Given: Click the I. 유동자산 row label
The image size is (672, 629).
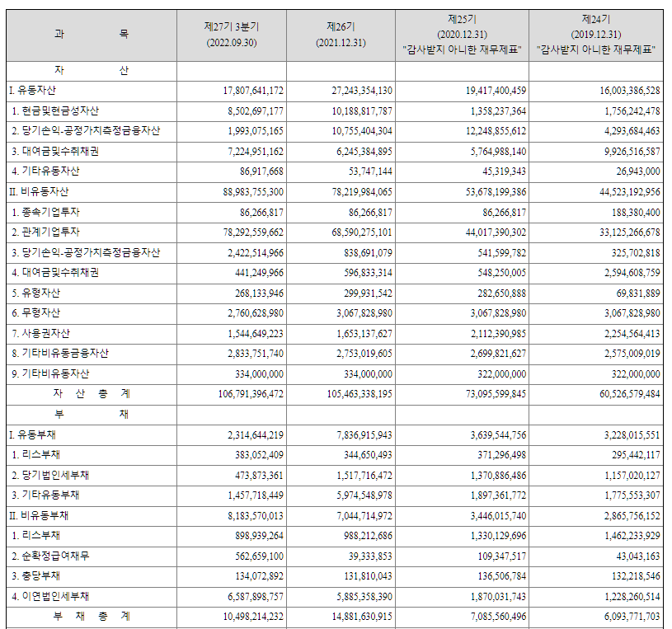Looking at the screenshot, I should (x=33, y=91).
